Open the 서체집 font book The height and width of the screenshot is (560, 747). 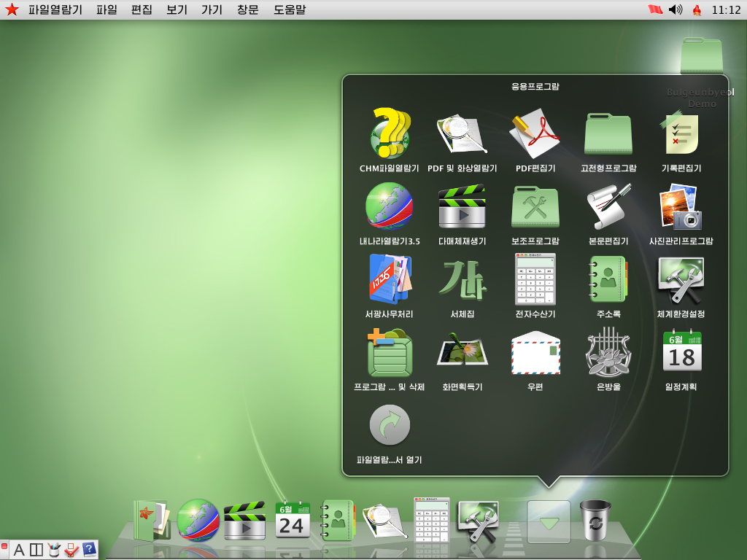pos(462,279)
